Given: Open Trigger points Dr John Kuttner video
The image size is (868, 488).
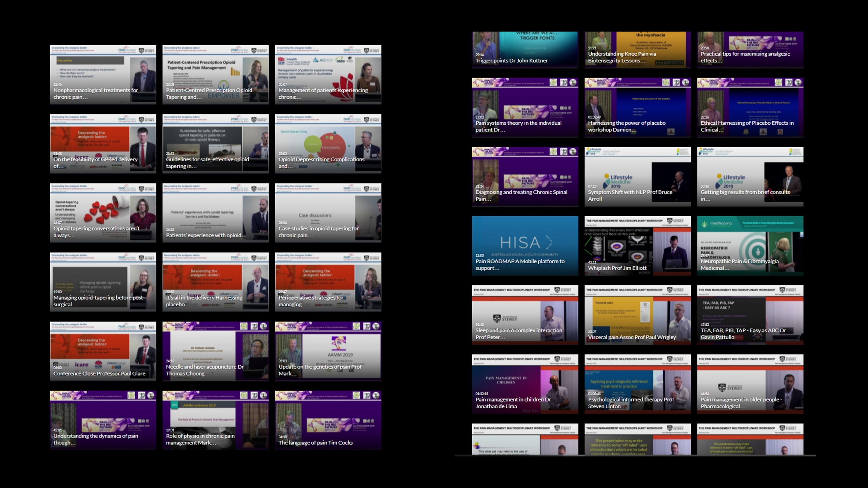Looking at the screenshot, I should click(525, 50).
